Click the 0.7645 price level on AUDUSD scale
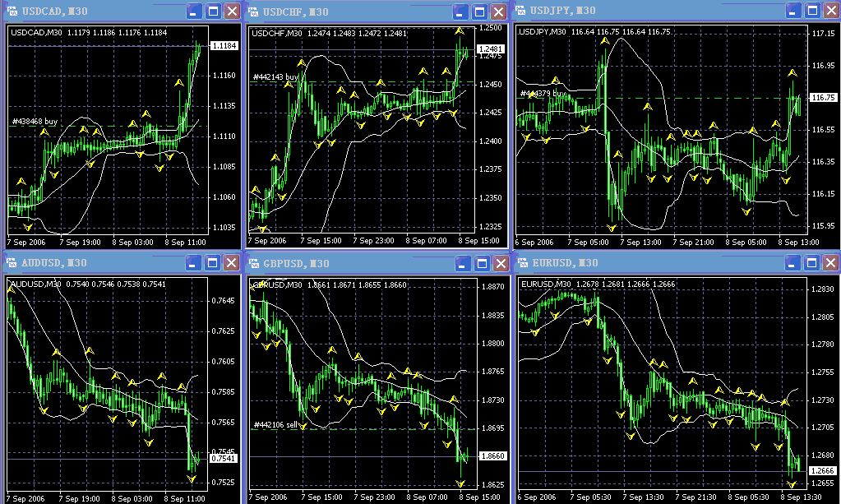 point(223,301)
